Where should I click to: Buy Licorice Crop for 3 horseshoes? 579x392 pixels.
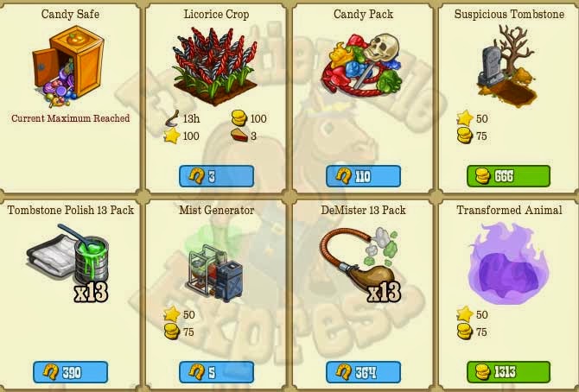[x=217, y=176]
